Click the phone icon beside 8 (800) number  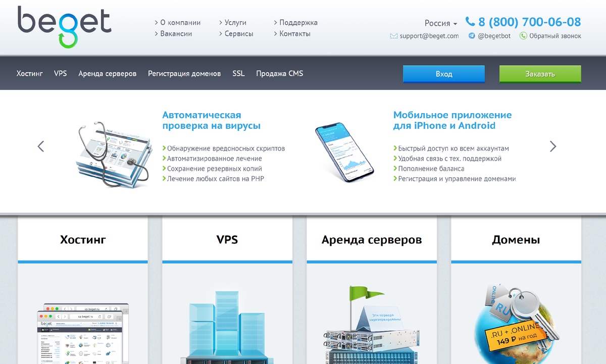[470, 22]
